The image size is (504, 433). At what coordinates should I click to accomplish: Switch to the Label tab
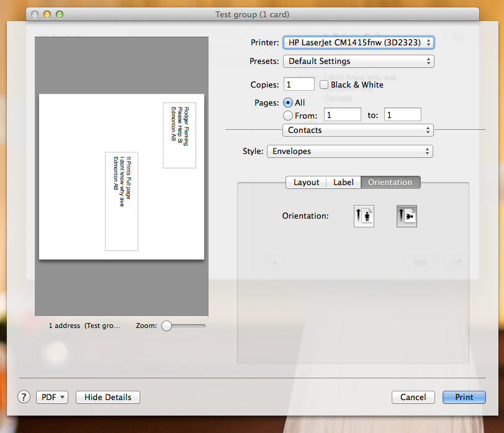pos(343,182)
